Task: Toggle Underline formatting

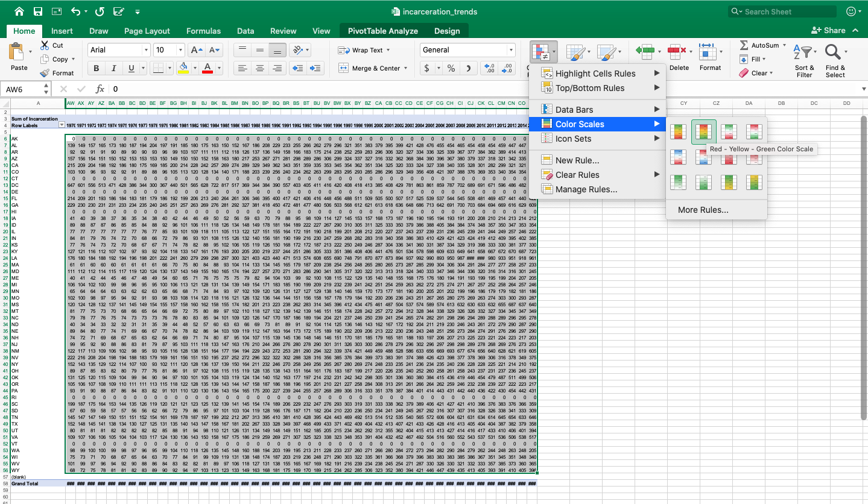Action: point(131,68)
